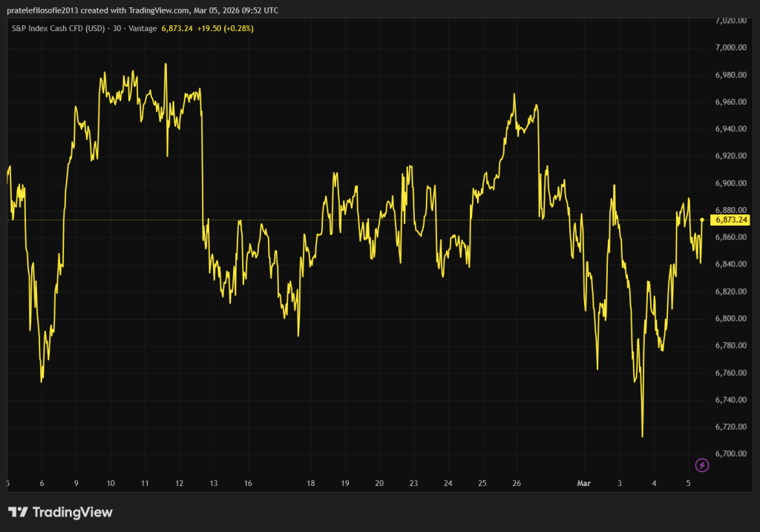This screenshot has width=760, height=532.
Task: Click the last-price dot at line end
Action: [x=702, y=220]
